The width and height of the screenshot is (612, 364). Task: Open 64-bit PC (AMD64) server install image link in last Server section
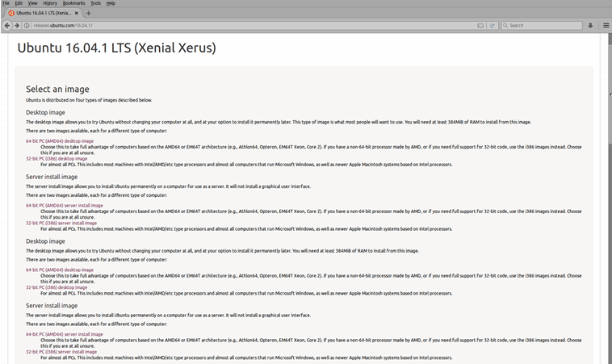(x=65, y=334)
